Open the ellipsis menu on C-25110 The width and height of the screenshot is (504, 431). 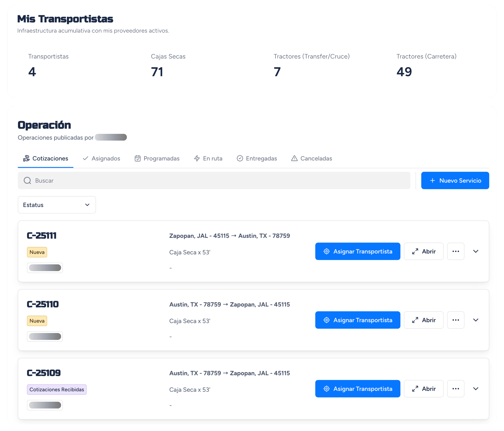[456, 320]
